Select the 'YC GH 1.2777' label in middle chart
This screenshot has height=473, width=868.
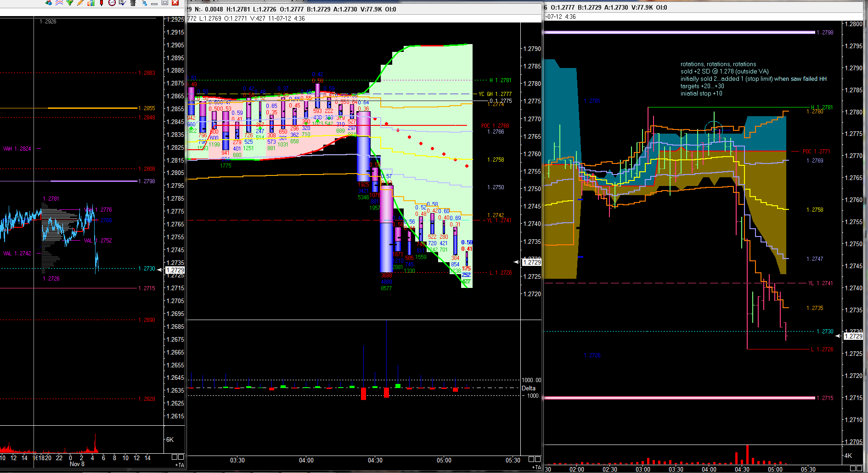(495, 94)
